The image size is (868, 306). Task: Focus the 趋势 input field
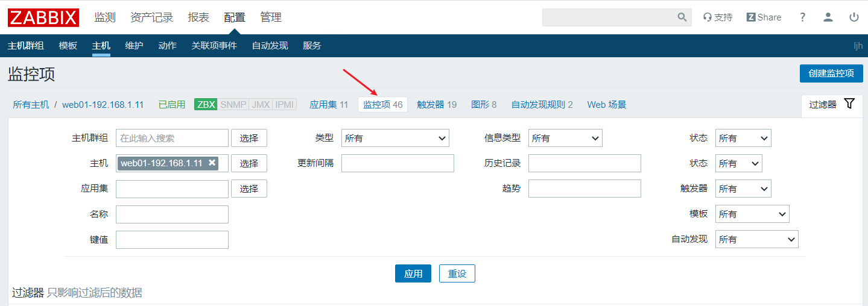[x=584, y=189]
